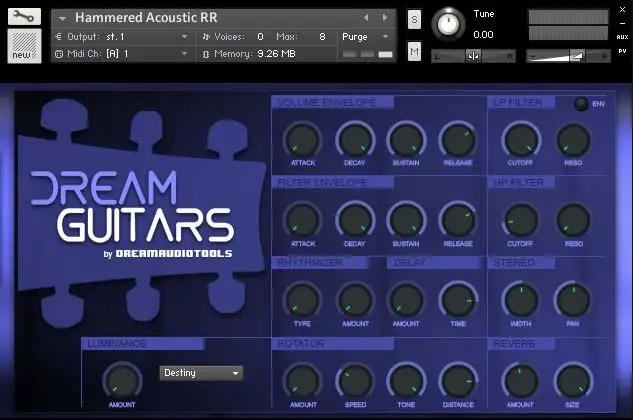Click the Rotator Distance knob
The image size is (633, 420).
458,381
